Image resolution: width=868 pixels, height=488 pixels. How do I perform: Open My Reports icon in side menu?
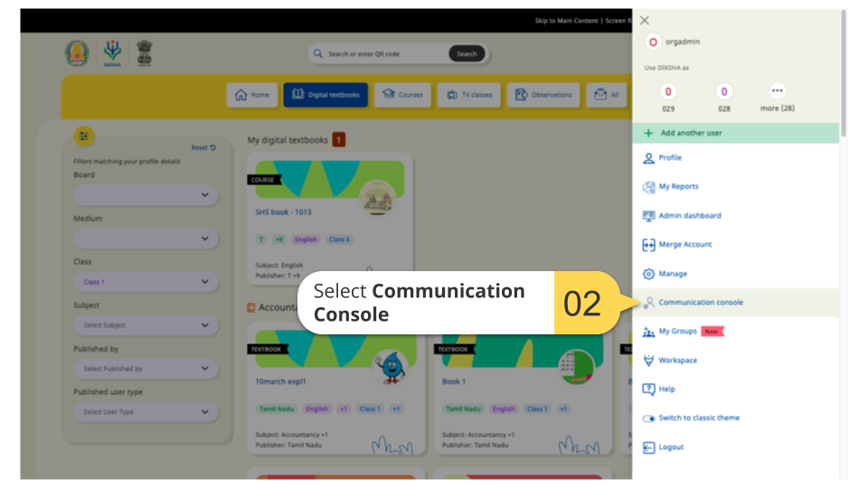click(x=648, y=187)
